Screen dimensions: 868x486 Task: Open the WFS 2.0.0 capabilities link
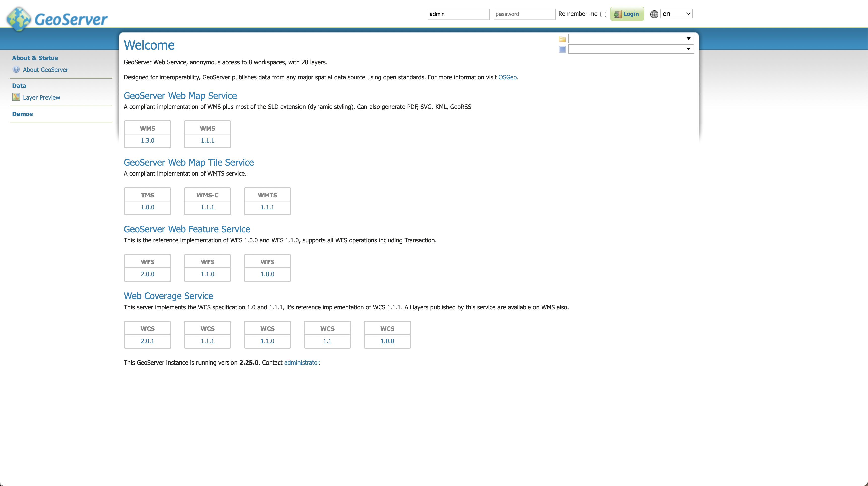[x=147, y=274]
